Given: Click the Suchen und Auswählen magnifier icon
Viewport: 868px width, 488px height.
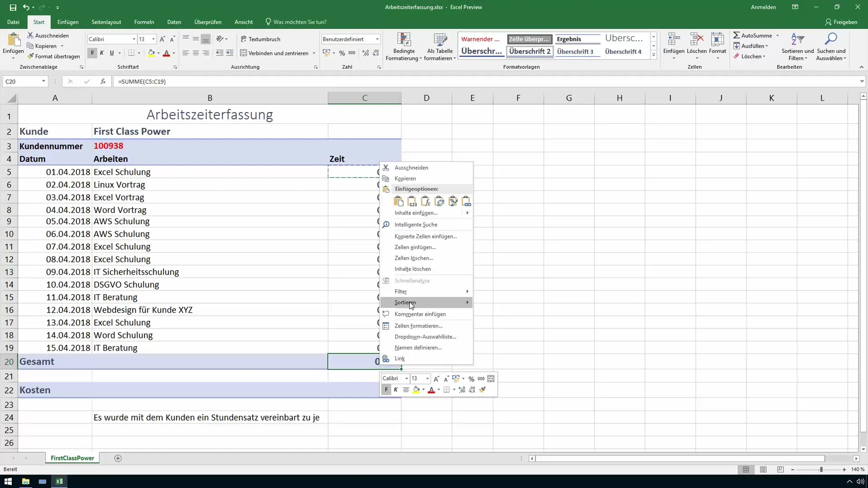Looking at the screenshot, I should pyautogui.click(x=831, y=39).
